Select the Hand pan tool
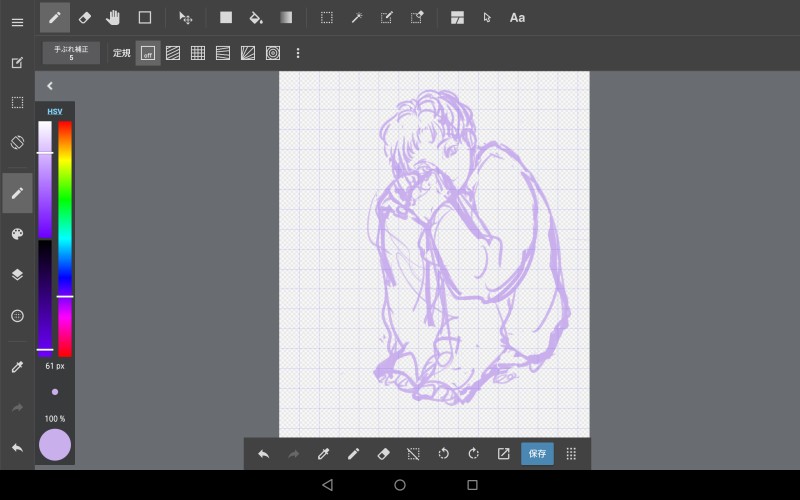 pos(113,18)
